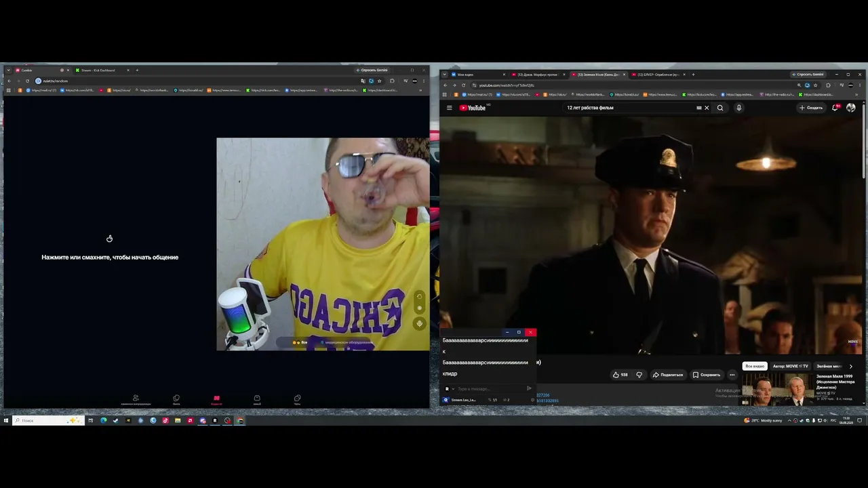Open Task View on the taskbar
868x488 pixels.
click(x=90, y=420)
